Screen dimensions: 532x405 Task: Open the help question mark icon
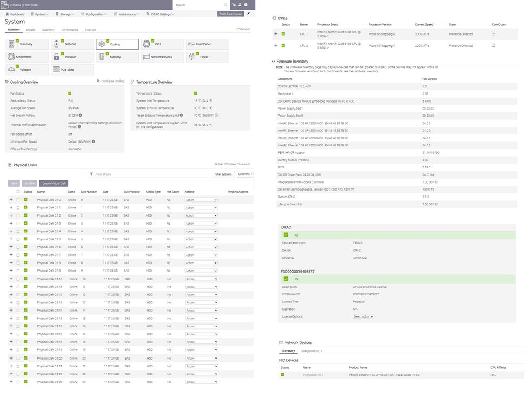(246, 5)
